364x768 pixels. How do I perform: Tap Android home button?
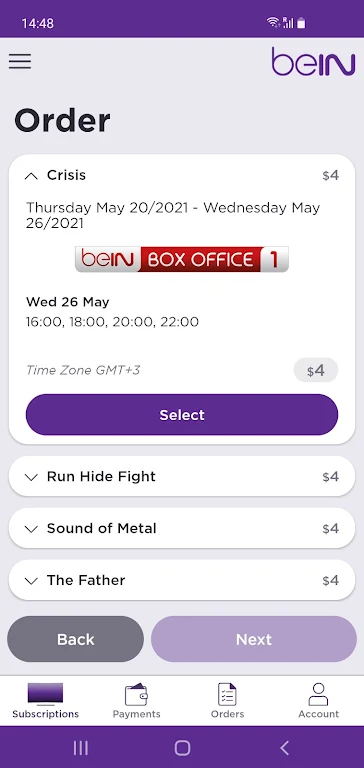tap(182, 747)
